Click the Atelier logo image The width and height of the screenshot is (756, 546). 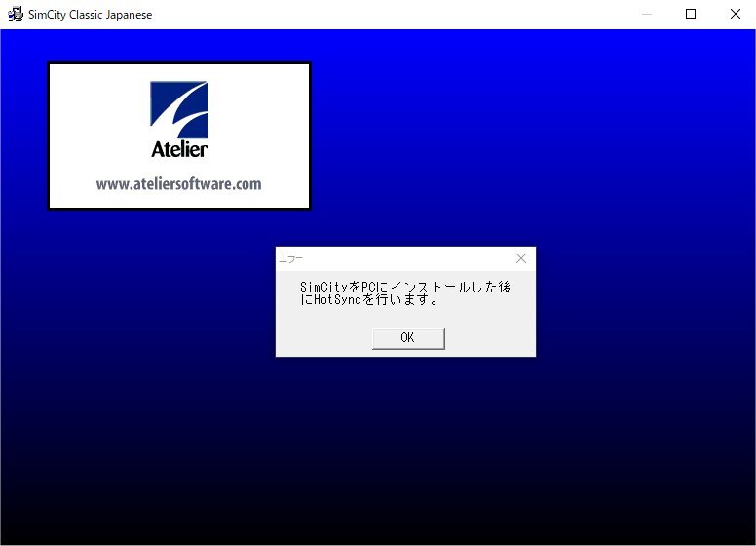click(179, 119)
